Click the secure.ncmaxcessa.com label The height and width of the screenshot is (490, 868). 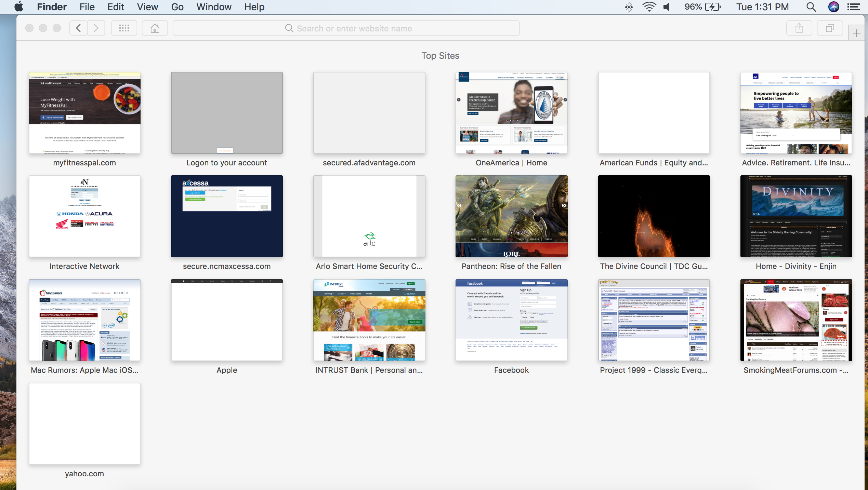(227, 267)
